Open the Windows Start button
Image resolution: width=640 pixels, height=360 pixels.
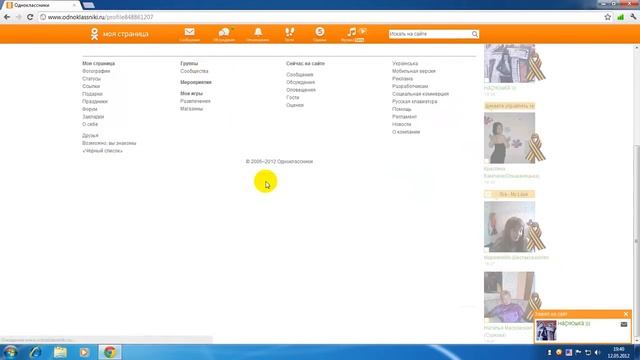(x=11, y=352)
